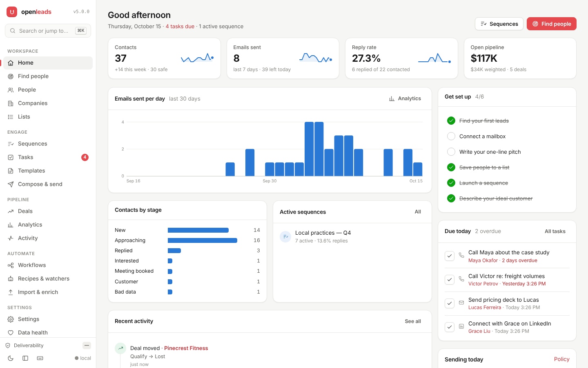The image size is (588, 368).
Task: Click All tasks link
Action: (x=555, y=231)
